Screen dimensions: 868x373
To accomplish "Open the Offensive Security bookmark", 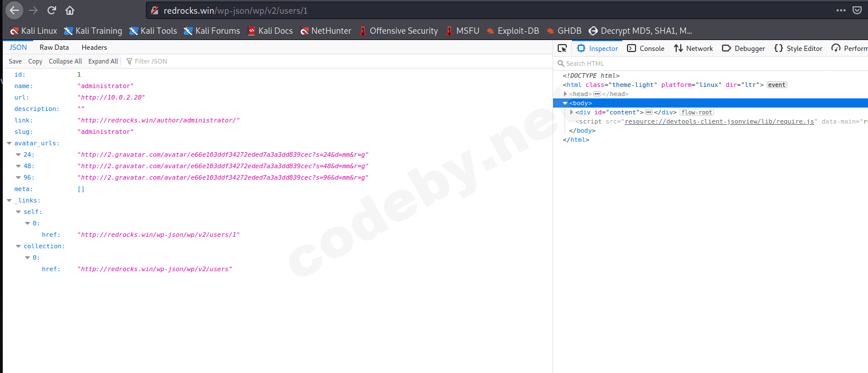I will coord(398,31).
